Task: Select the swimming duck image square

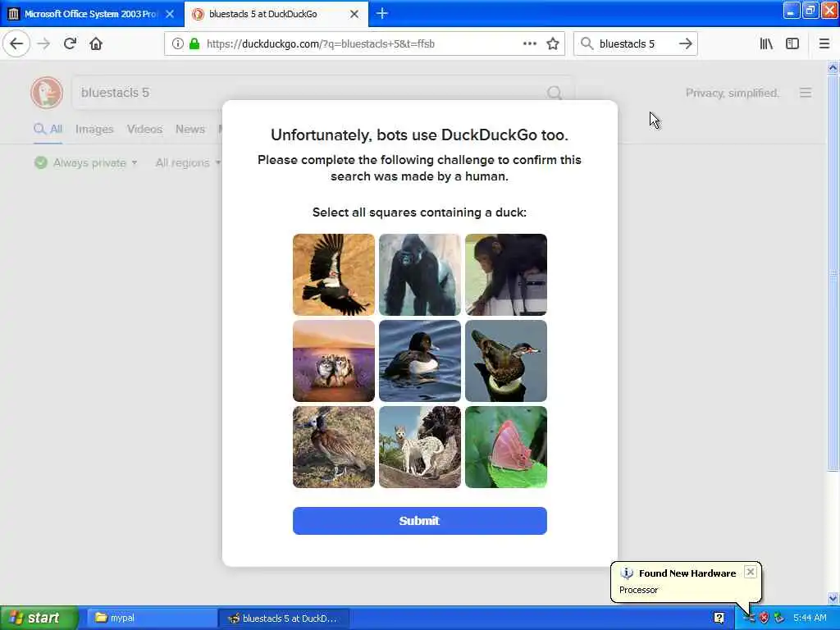Action: click(420, 361)
